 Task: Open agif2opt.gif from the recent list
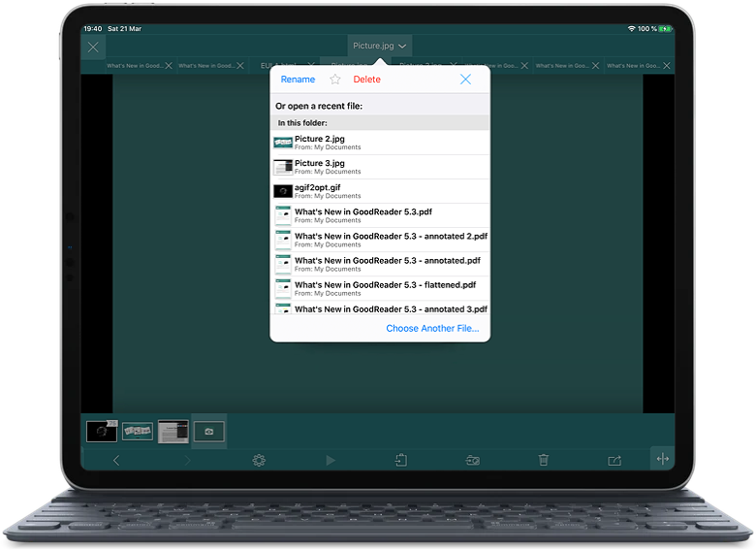click(380, 191)
